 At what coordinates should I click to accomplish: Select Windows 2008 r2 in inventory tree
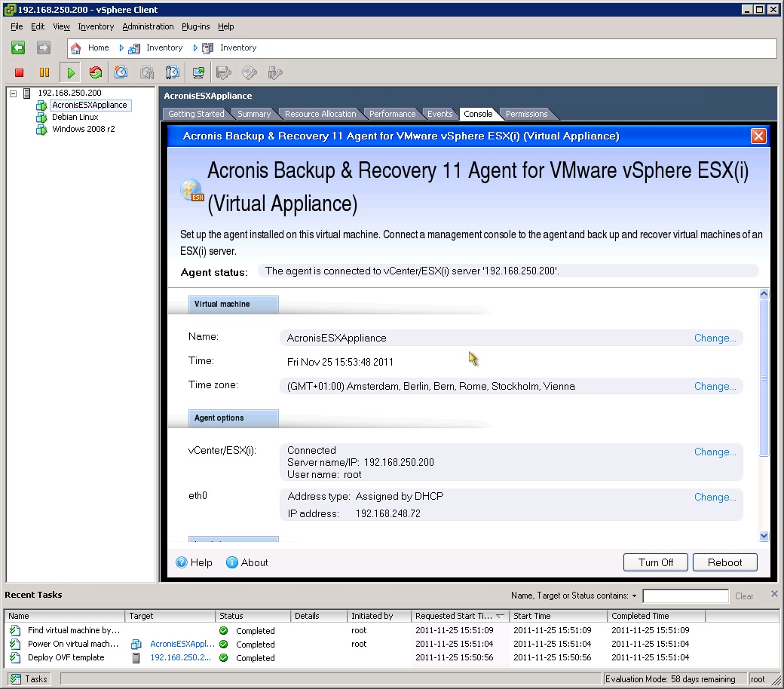pos(84,129)
